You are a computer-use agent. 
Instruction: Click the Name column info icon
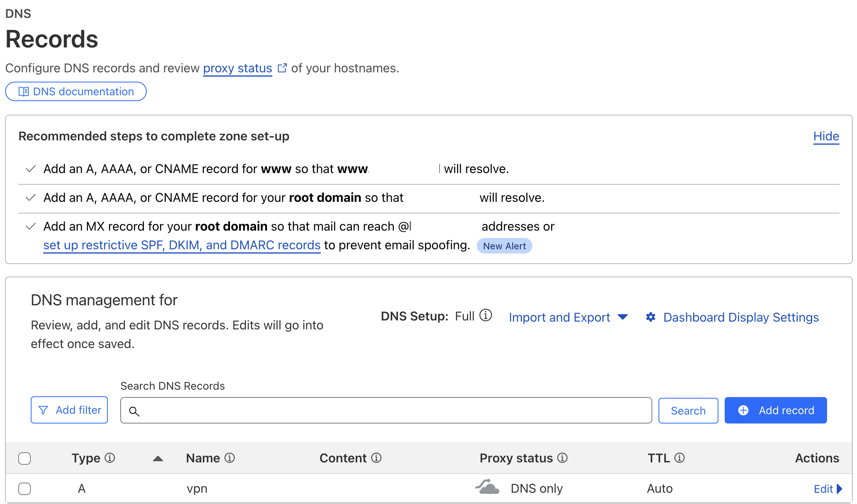tap(230, 458)
